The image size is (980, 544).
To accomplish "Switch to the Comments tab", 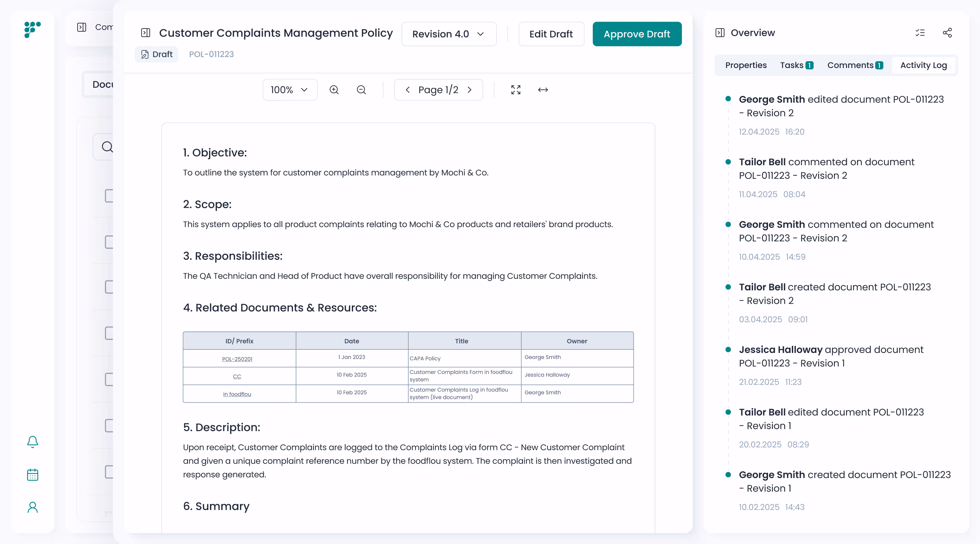I will 855,65.
